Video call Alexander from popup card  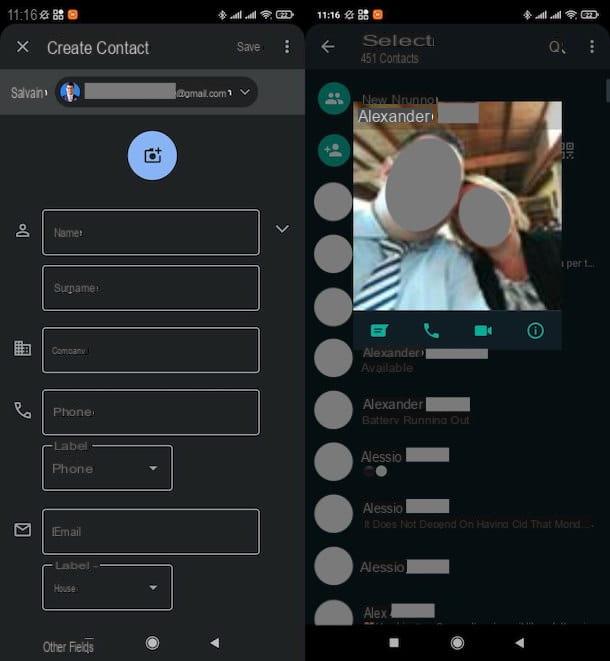483,330
